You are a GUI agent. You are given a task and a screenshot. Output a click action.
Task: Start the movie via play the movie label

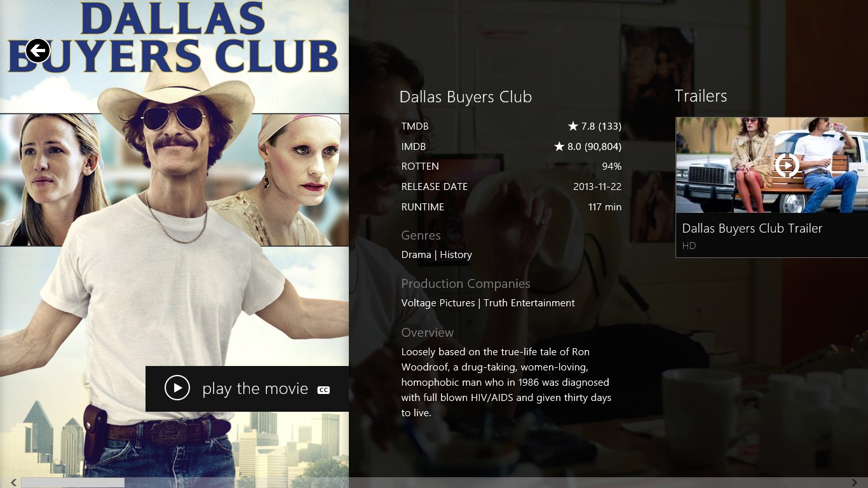pos(255,389)
